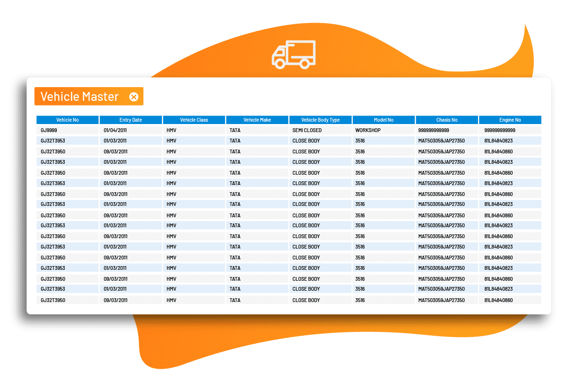Close the Vehicle Master tab
The image size is (578, 392).
(x=134, y=97)
